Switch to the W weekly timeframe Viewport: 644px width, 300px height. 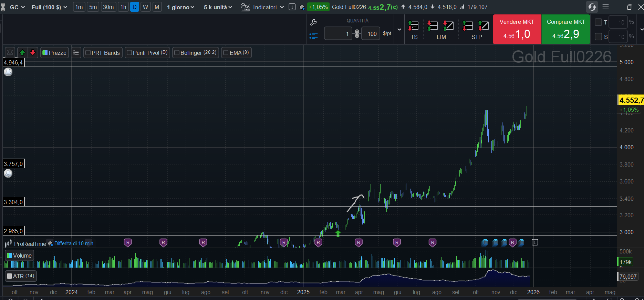[146, 7]
